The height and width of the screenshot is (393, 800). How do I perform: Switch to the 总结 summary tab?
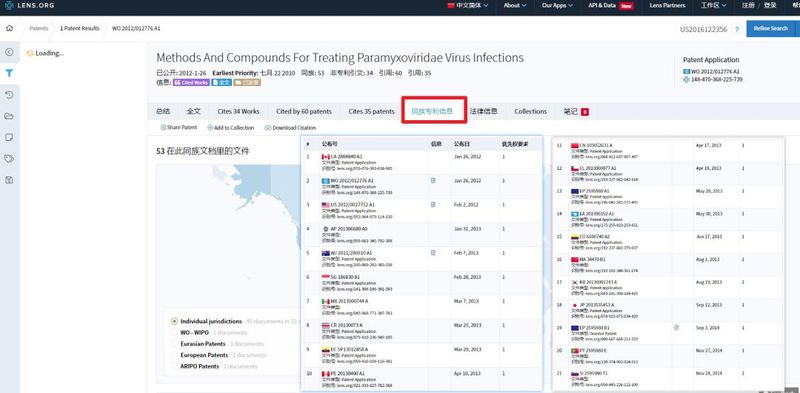tap(163, 111)
